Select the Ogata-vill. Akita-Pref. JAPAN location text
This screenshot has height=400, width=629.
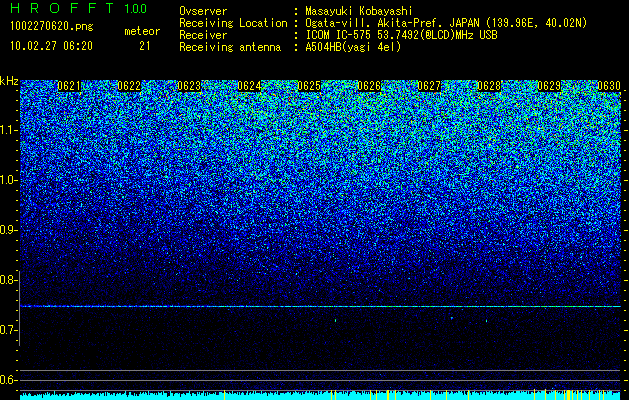click(446, 23)
